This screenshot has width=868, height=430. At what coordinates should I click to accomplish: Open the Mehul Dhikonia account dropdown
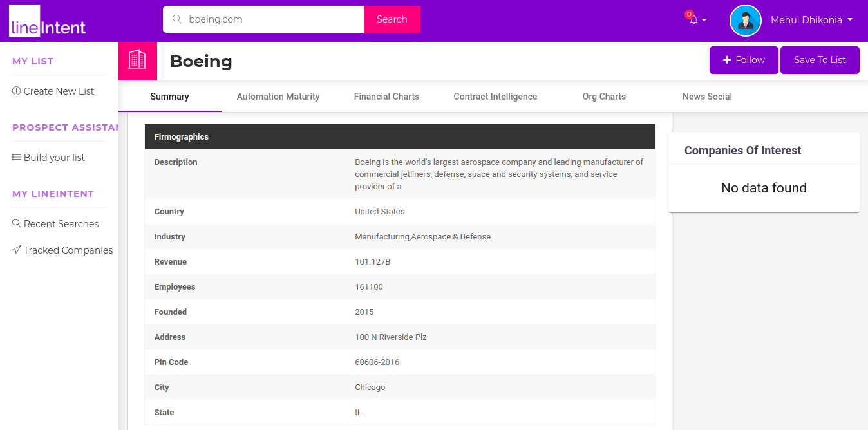[811, 20]
